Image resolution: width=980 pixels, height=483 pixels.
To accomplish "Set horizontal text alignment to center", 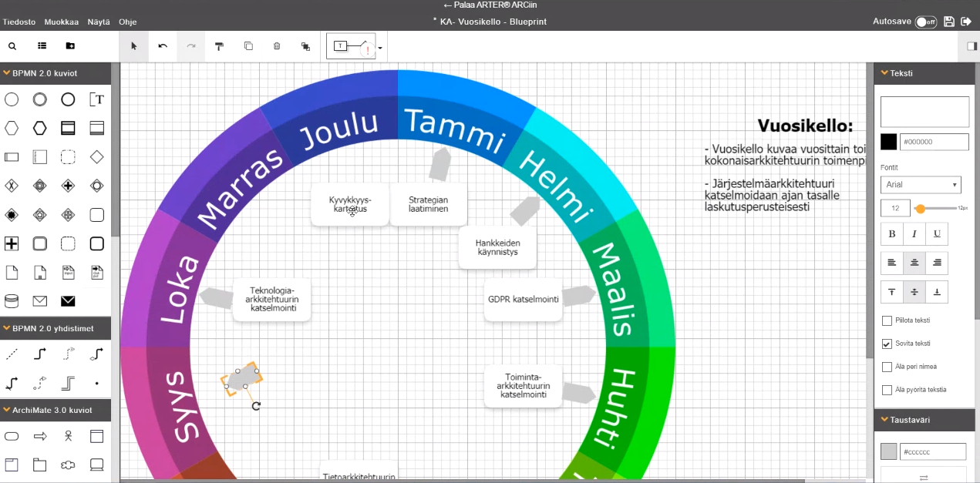I will (x=914, y=263).
